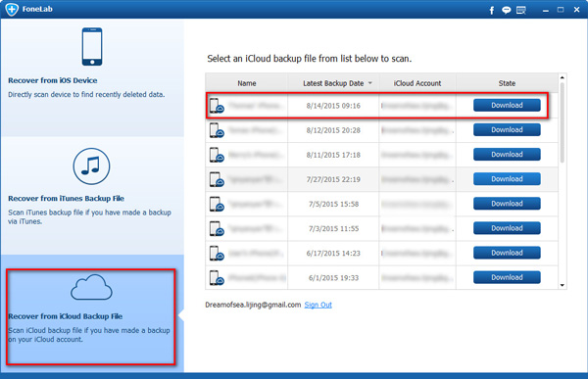Click device icon of 8/14/2015 backup
588x379 pixels.
pyautogui.click(x=217, y=106)
